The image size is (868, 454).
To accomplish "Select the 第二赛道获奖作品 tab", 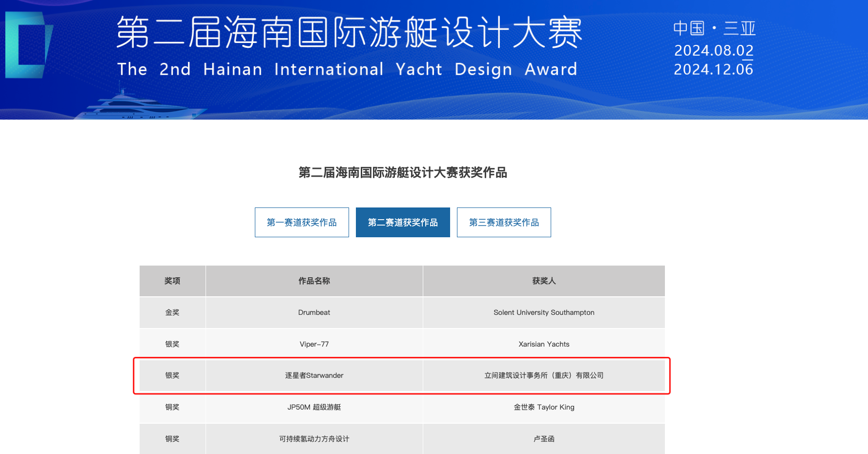I will point(403,223).
